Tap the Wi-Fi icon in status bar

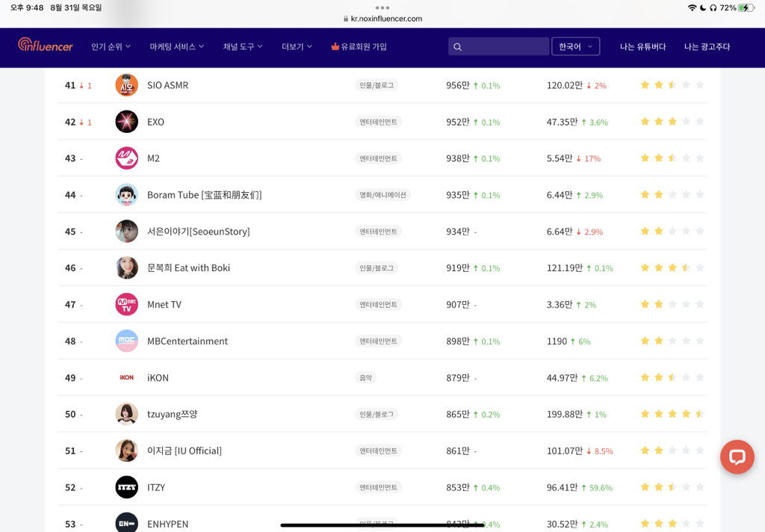pyautogui.click(x=692, y=7)
